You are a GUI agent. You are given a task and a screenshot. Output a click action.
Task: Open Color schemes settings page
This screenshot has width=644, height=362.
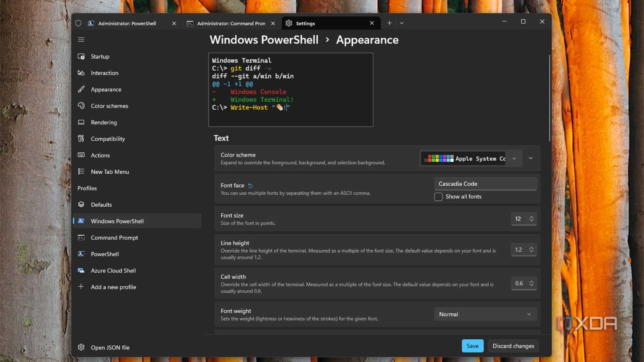(x=137, y=106)
